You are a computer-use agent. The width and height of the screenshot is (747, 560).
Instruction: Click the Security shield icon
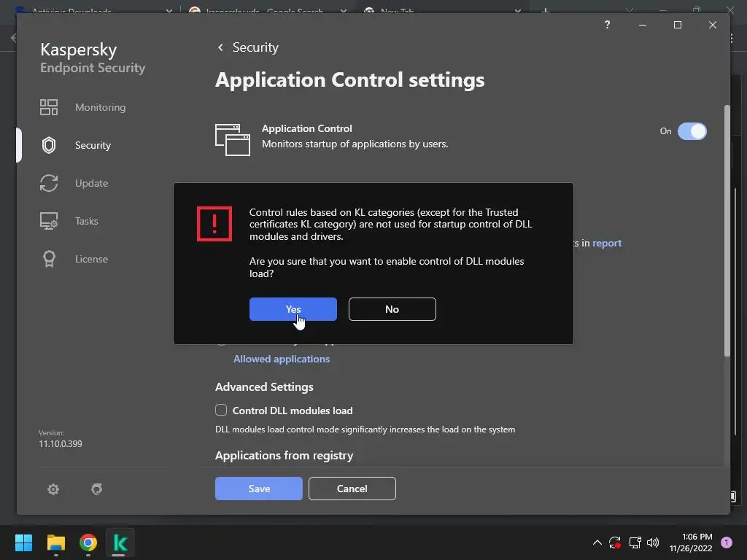[x=49, y=145]
